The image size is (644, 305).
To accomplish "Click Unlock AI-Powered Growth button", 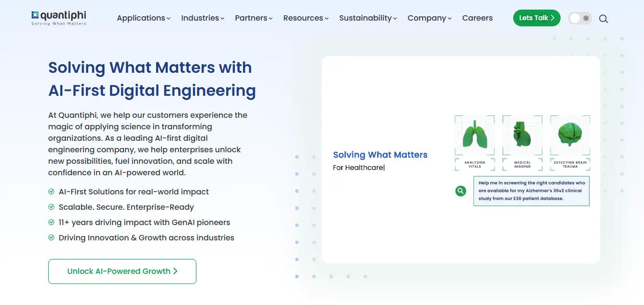I will click(122, 271).
